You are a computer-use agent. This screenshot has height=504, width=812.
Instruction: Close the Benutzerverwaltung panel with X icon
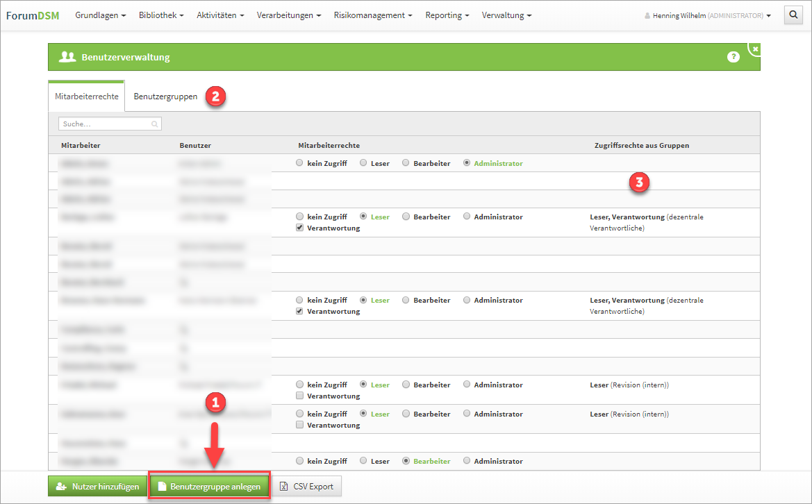tap(755, 49)
